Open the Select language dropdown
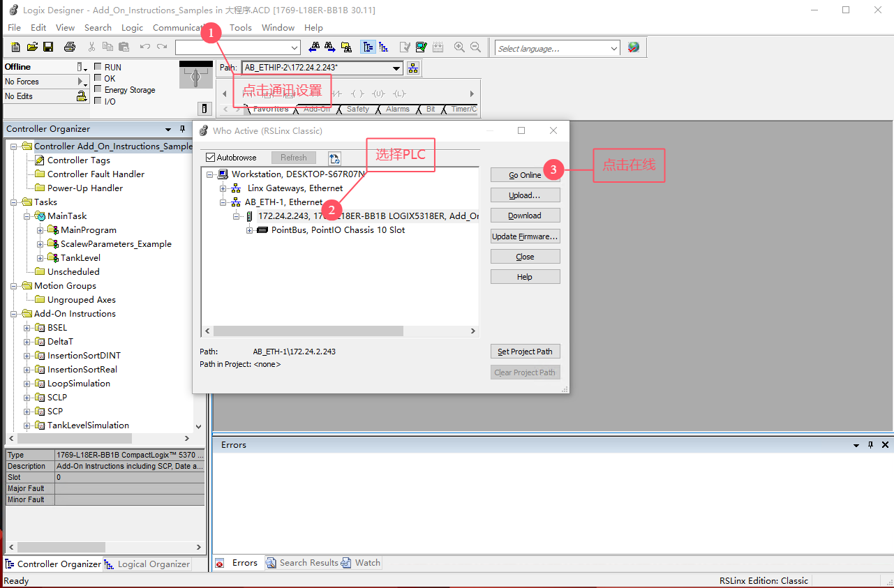Image resolution: width=894 pixels, height=588 pixels. 614,48
